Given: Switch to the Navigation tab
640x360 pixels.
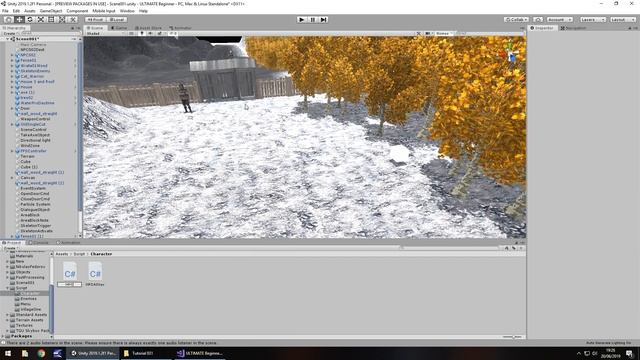Looking at the screenshot, I should [x=573, y=28].
